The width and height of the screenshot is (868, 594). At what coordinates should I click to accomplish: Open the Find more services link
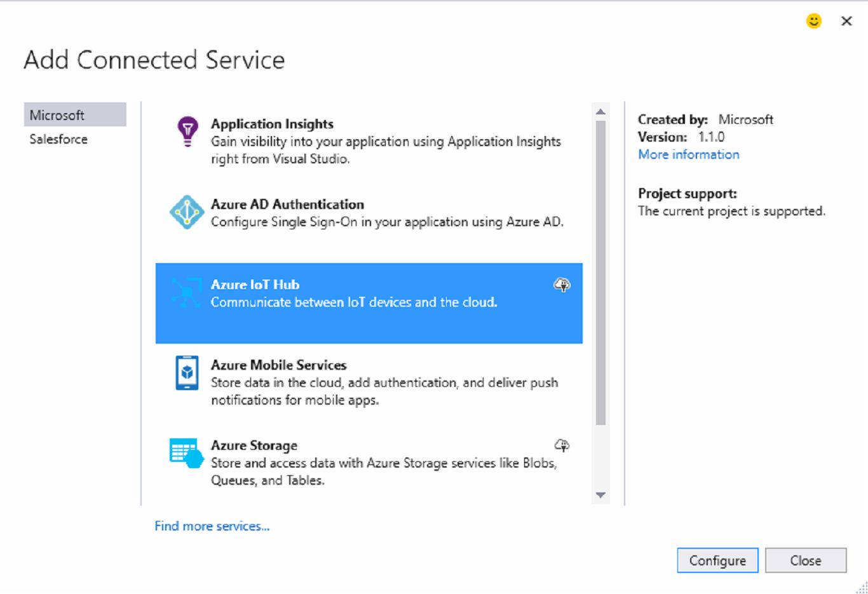[x=212, y=526]
